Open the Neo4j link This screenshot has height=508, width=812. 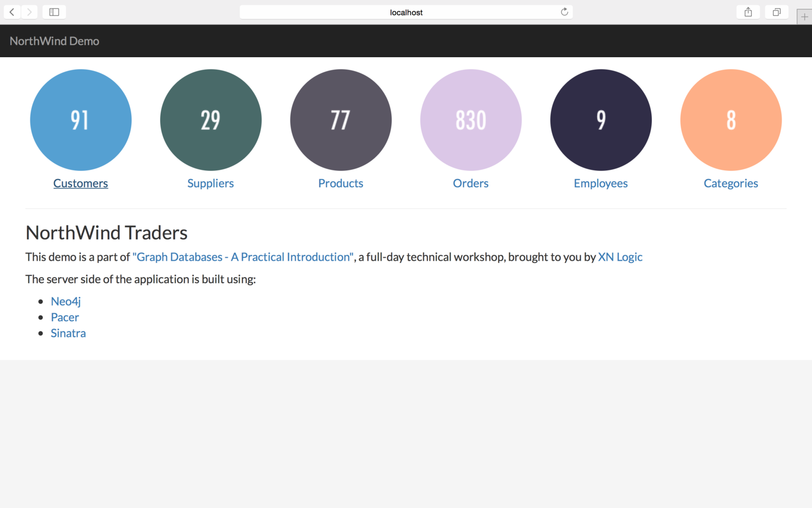point(65,301)
